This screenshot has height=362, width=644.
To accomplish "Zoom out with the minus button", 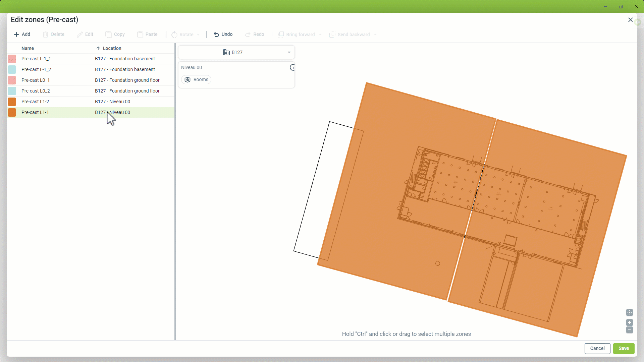I will click(630, 330).
